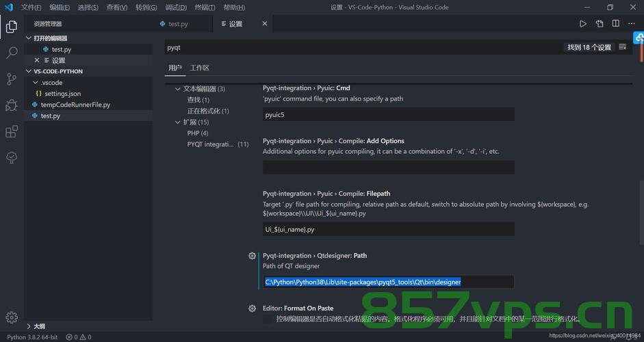Collapse the 打开的编辑器 section
Image resolution: width=644 pixels, height=342 pixels.
pyautogui.click(x=29, y=38)
